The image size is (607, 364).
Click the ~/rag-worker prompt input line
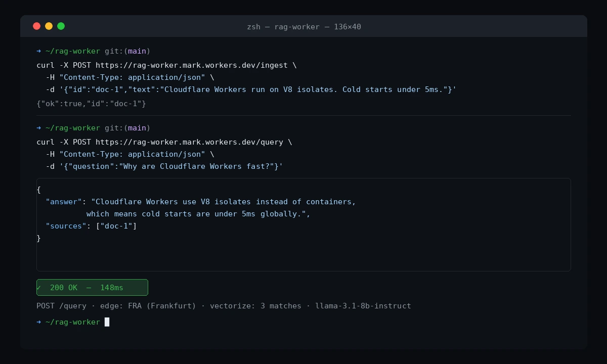(73, 322)
